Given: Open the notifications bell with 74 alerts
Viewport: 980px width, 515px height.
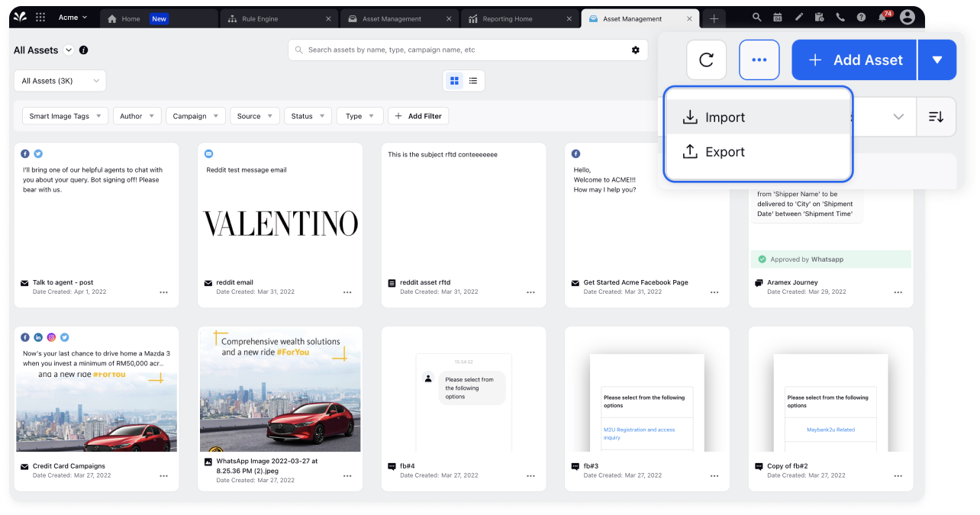Looking at the screenshot, I should [x=881, y=17].
